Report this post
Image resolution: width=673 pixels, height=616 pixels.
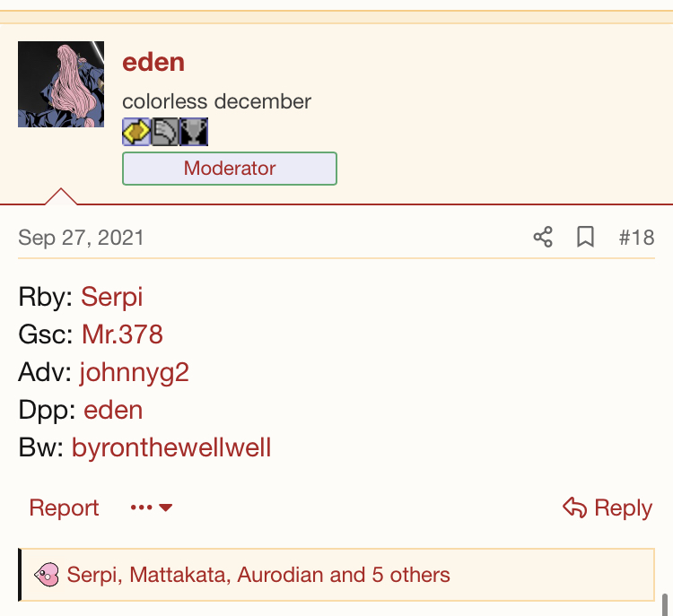tap(64, 508)
